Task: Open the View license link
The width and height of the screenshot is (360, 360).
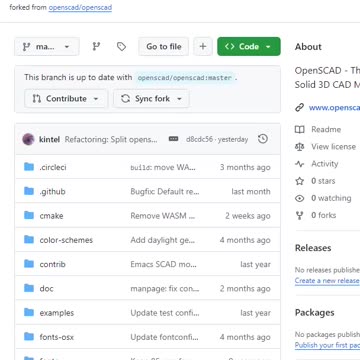Action: pyautogui.click(x=333, y=147)
